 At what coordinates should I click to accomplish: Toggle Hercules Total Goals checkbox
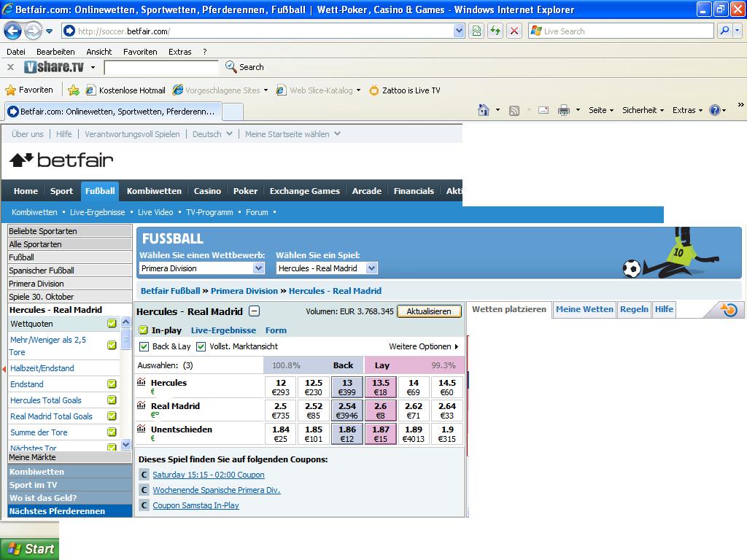(112, 400)
